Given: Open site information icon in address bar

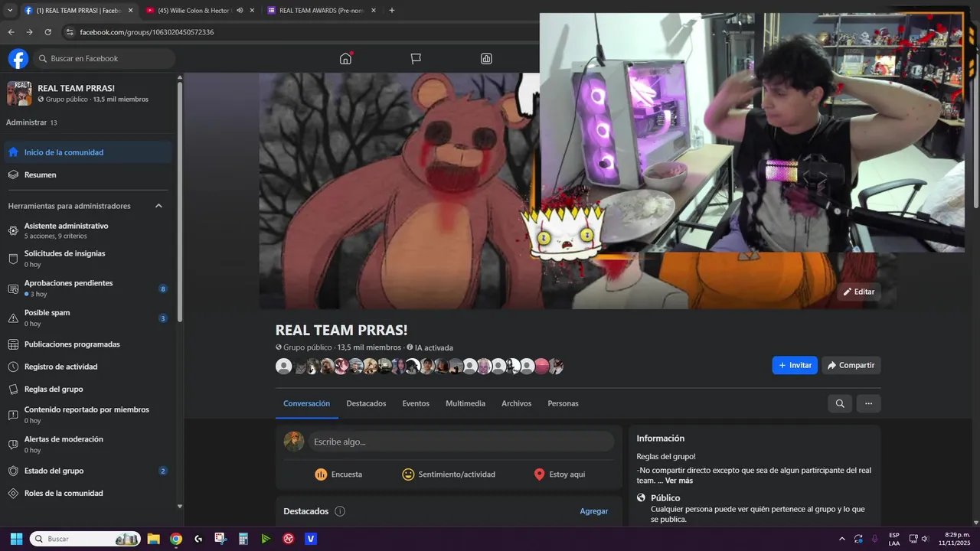Looking at the screenshot, I should [x=70, y=32].
